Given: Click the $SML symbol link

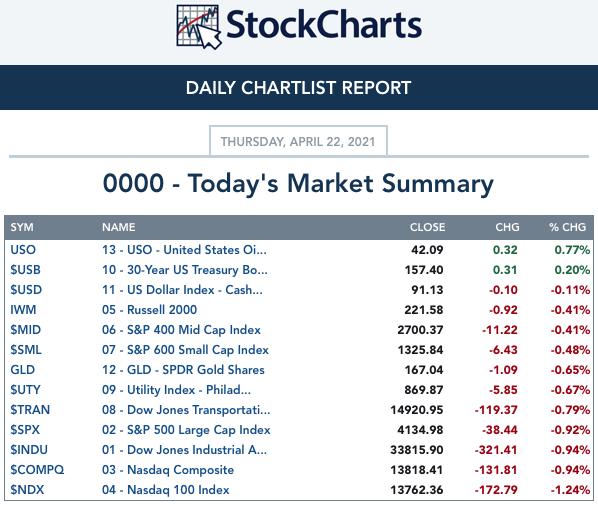Looking at the screenshot, I should (x=26, y=349).
